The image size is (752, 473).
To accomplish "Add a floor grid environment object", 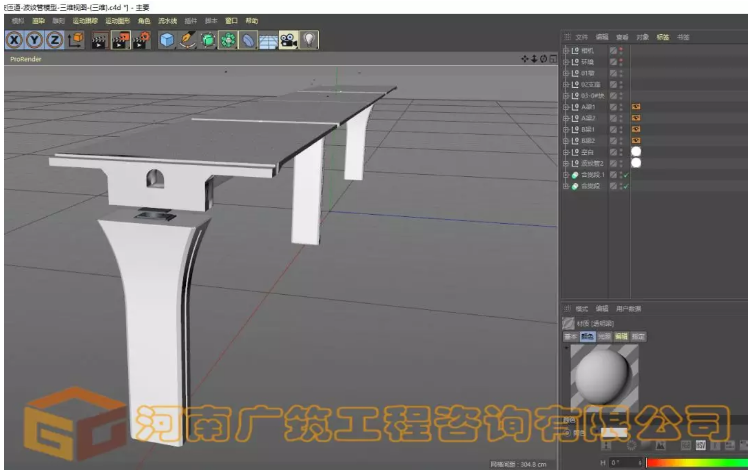I will 268,40.
